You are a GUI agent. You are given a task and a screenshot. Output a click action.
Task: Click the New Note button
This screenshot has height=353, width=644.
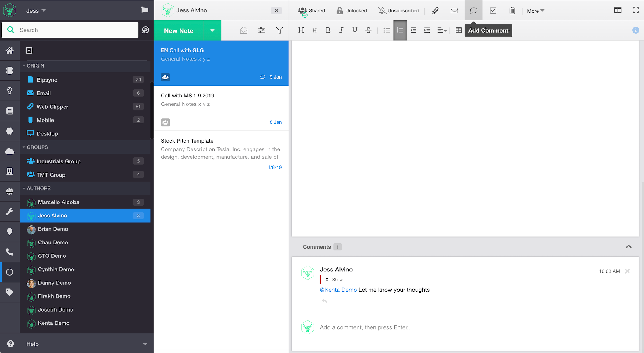(x=179, y=30)
